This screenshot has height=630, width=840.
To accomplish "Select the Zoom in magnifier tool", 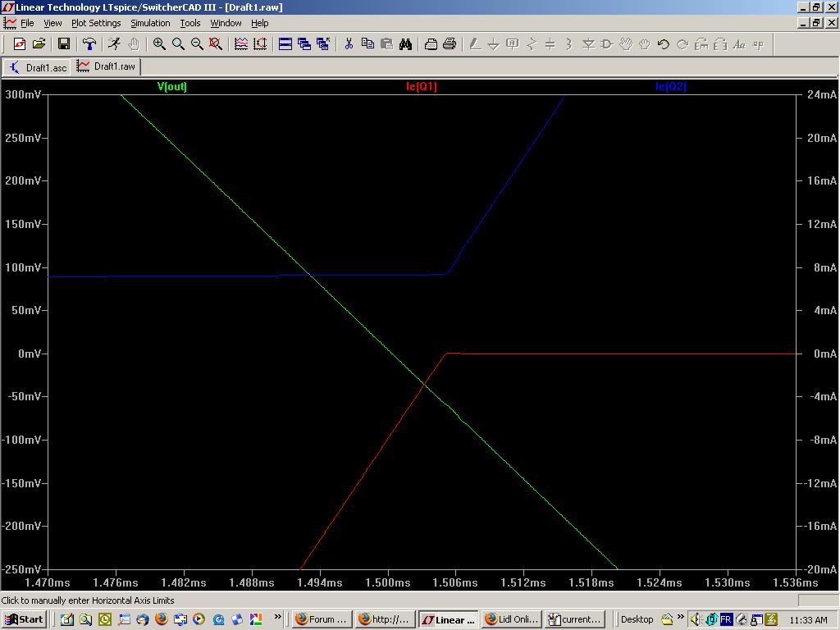I will (159, 44).
